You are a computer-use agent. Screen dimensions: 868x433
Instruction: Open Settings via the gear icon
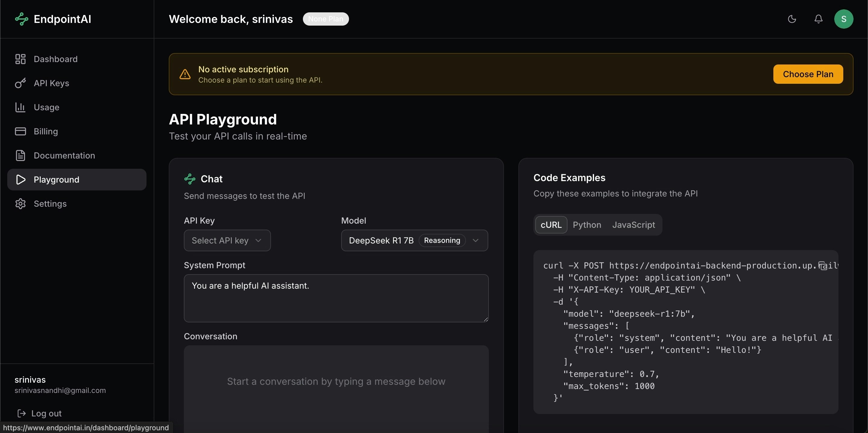tap(20, 203)
